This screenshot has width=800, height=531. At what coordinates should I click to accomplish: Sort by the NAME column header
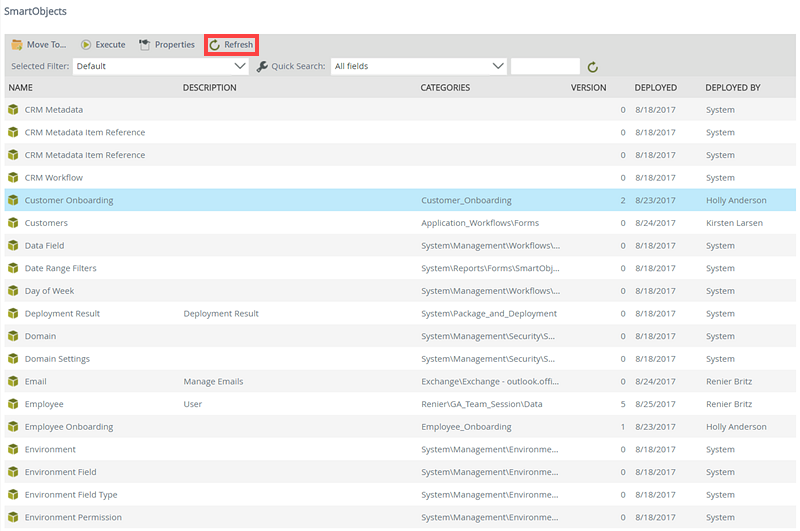(x=21, y=88)
